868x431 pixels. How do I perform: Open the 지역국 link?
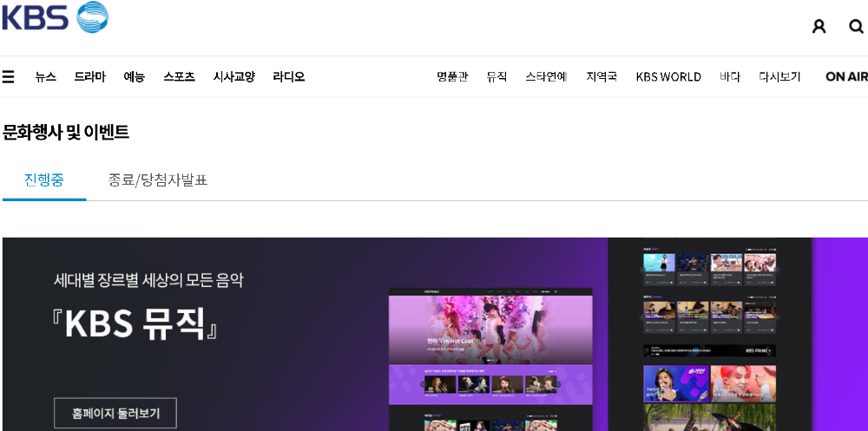click(x=602, y=77)
